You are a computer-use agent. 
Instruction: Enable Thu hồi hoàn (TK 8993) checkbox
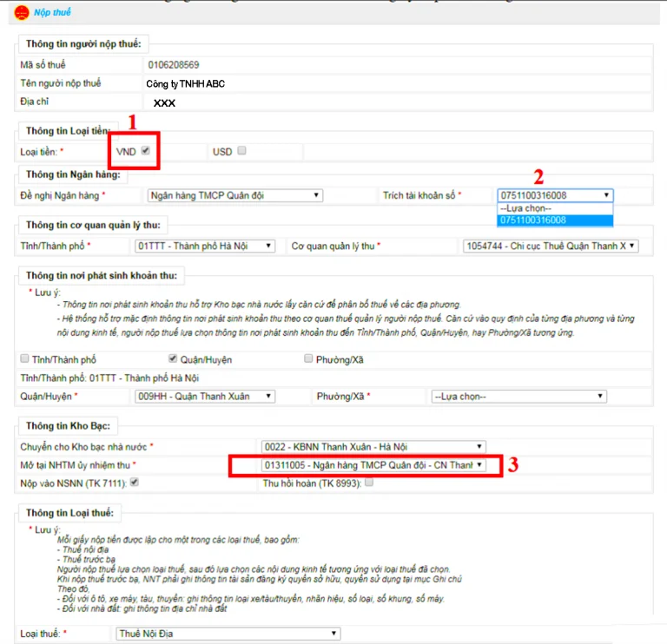click(369, 482)
